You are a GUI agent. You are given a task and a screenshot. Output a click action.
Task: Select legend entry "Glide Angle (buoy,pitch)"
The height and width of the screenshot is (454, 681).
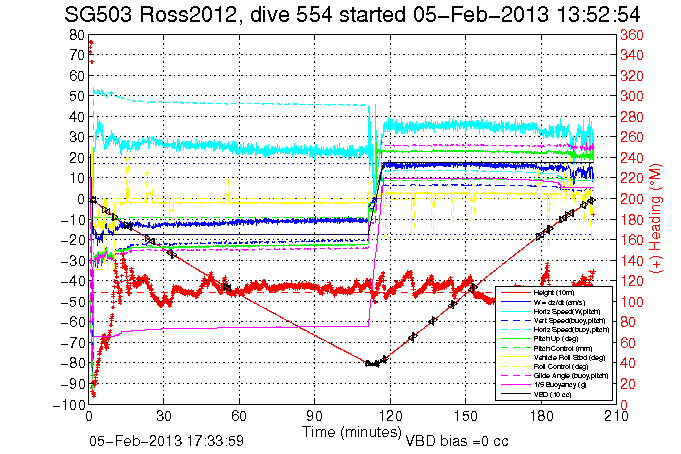pos(571,376)
